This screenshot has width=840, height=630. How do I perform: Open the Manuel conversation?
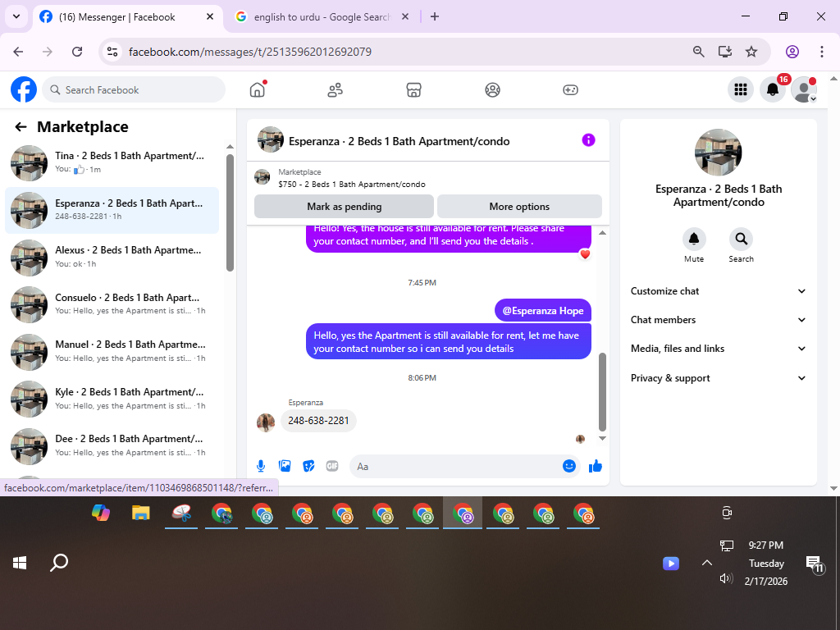112,351
